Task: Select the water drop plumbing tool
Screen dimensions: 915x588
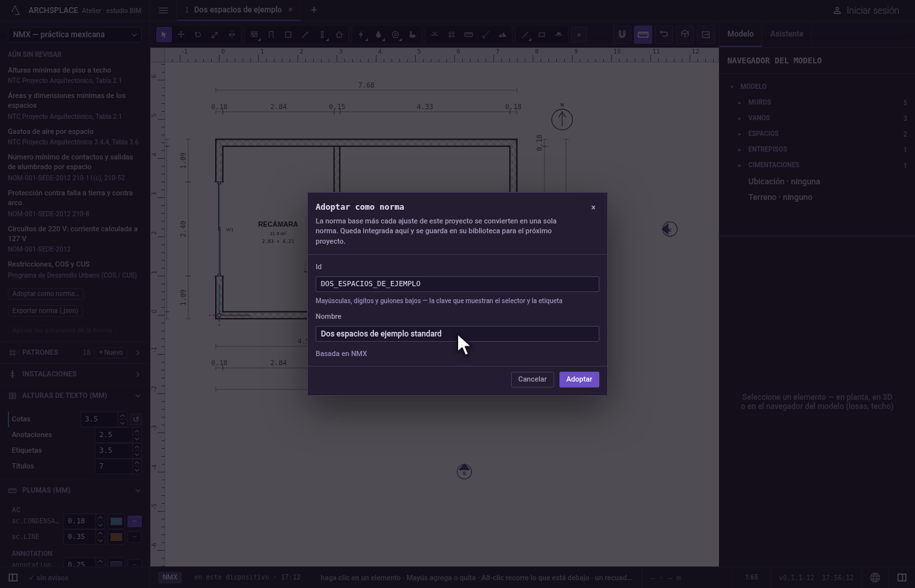Action: 378,35
